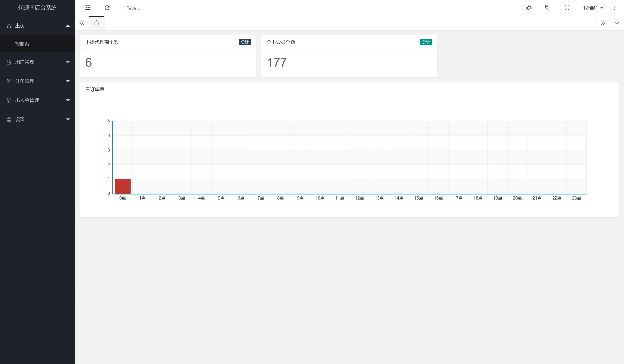Collapse the sidebar with the menu-fold icon

[x=88, y=8]
